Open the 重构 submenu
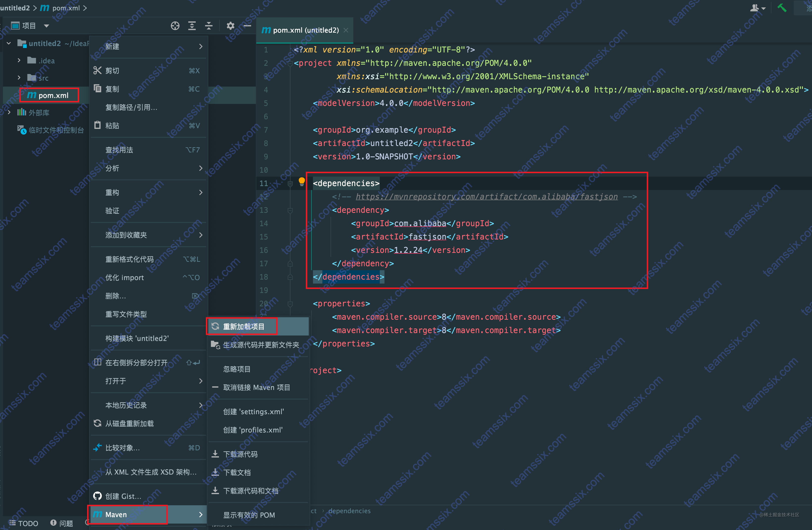Viewport: 812px width, 530px height. (x=149, y=193)
